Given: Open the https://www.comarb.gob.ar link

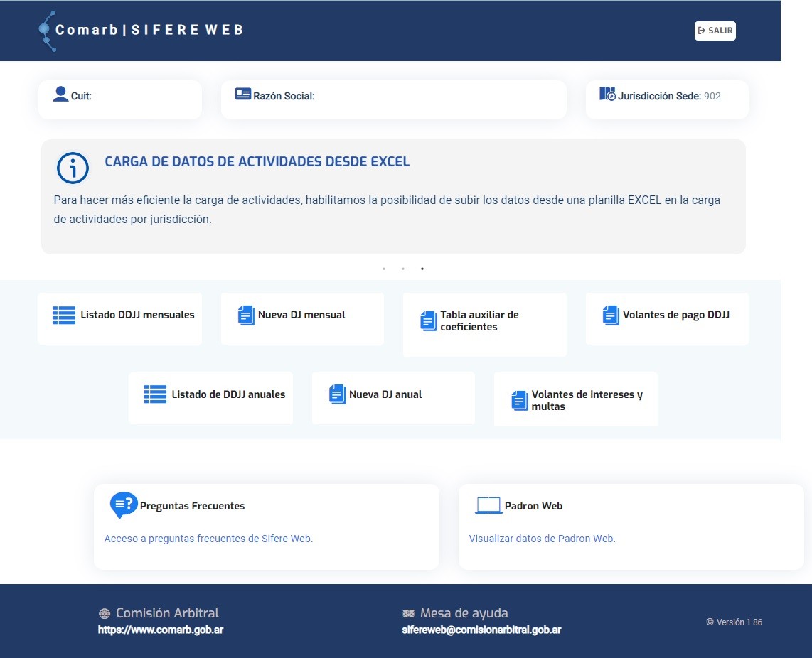Looking at the screenshot, I should tap(160, 630).
